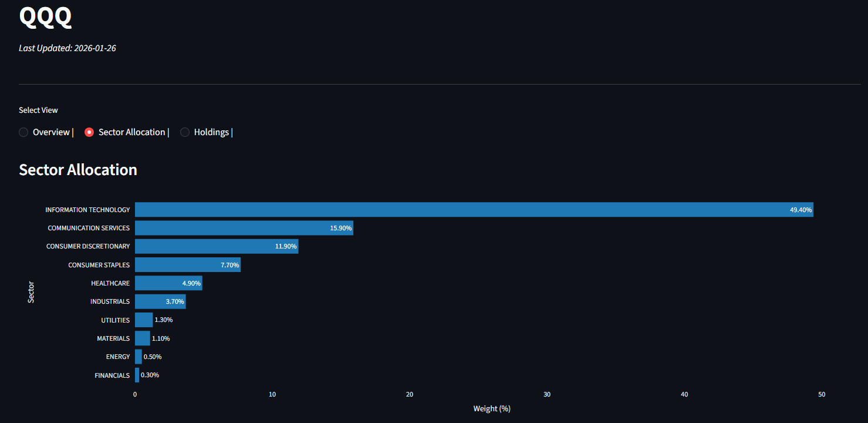Click the Materials sector bar
Screen dimensions: 868x423
142,338
